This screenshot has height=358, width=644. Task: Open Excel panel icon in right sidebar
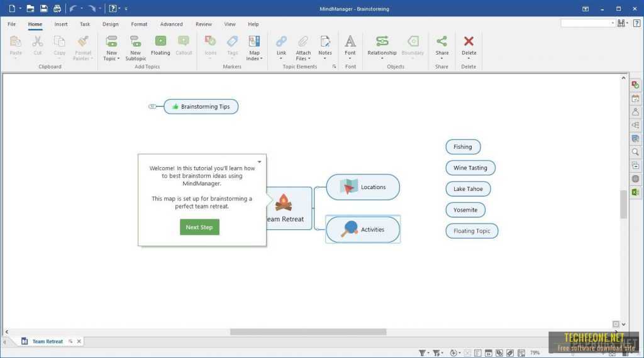click(x=635, y=192)
